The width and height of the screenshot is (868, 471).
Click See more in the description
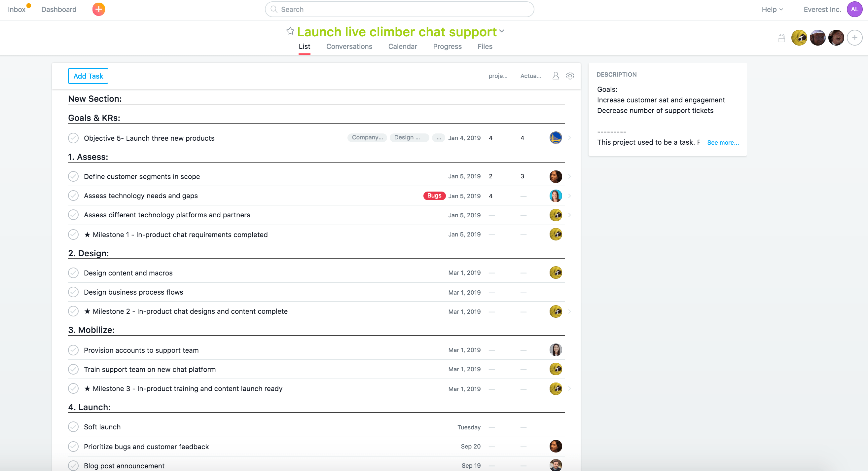723,142
